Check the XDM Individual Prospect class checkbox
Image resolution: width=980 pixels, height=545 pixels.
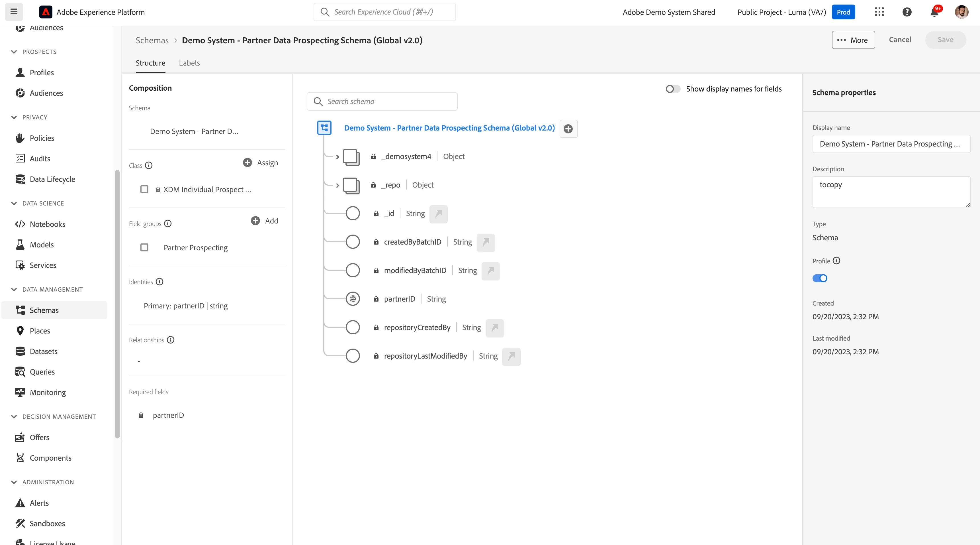144,189
